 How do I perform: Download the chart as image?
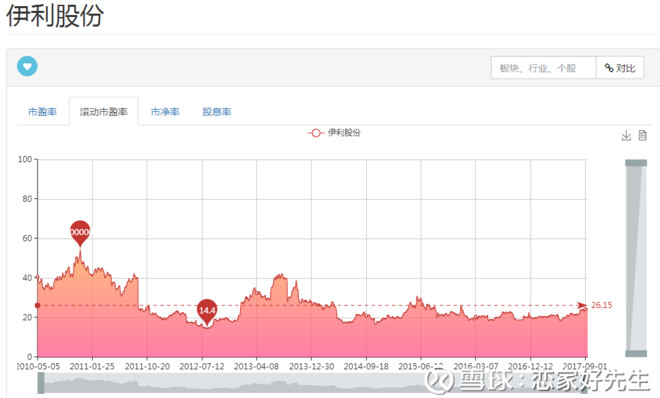pyautogui.click(x=626, y=135)
